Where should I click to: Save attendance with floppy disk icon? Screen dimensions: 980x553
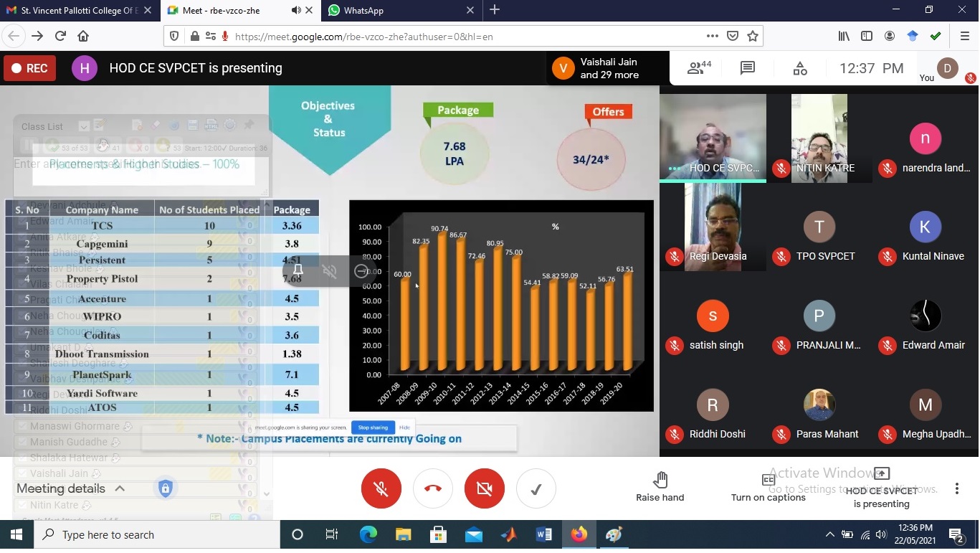coord(192,125)
